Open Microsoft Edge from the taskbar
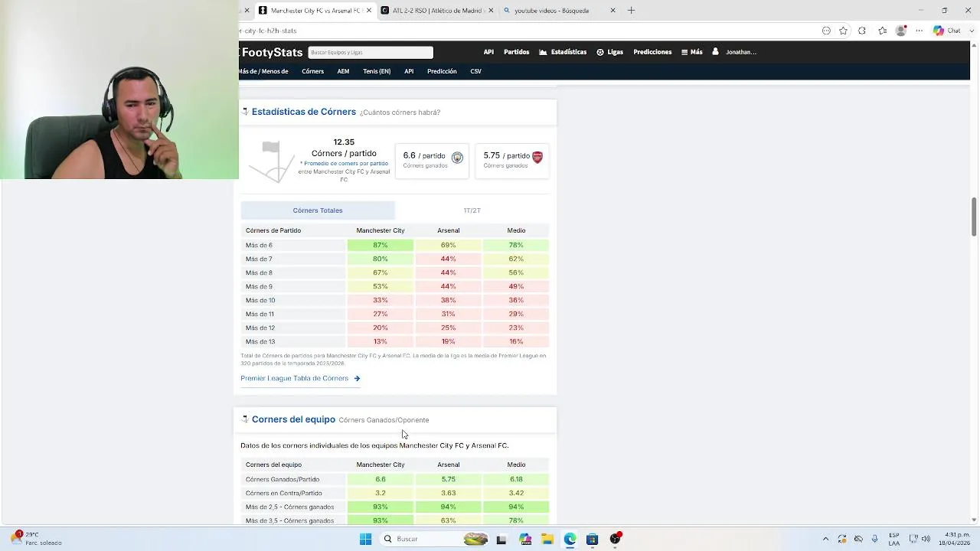Image resolution: width=980 pixels, height=551 pixels. [x=570, y=539]
